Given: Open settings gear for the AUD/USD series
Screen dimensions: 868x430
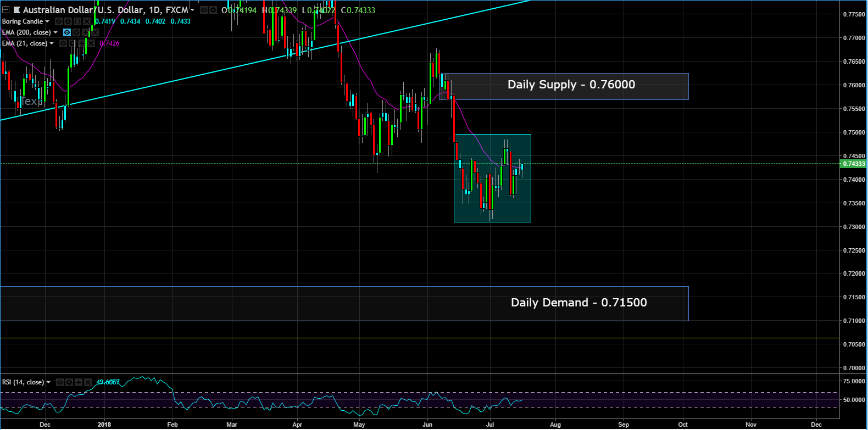Looking at the screenshot, I should pos(213,10).
